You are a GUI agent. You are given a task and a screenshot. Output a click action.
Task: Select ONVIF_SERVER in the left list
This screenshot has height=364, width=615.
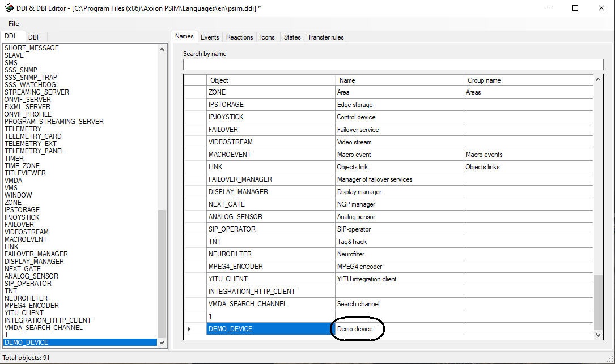(x=27, y=100)
